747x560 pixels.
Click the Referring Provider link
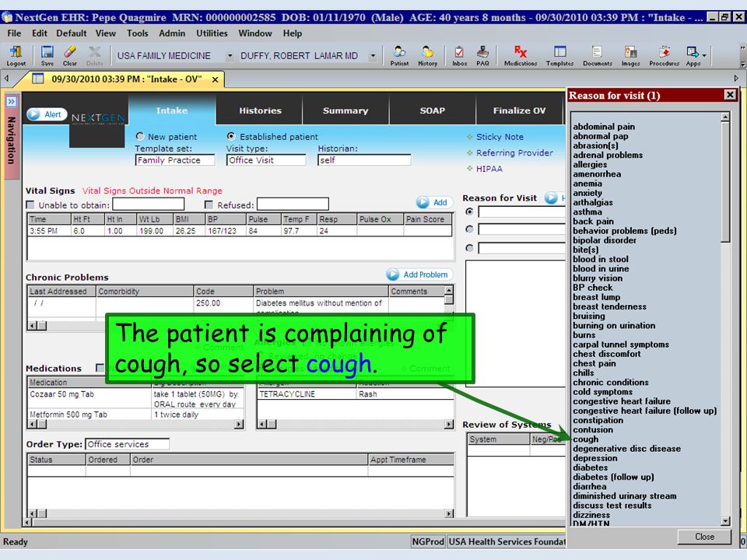(x=514, y=153)
